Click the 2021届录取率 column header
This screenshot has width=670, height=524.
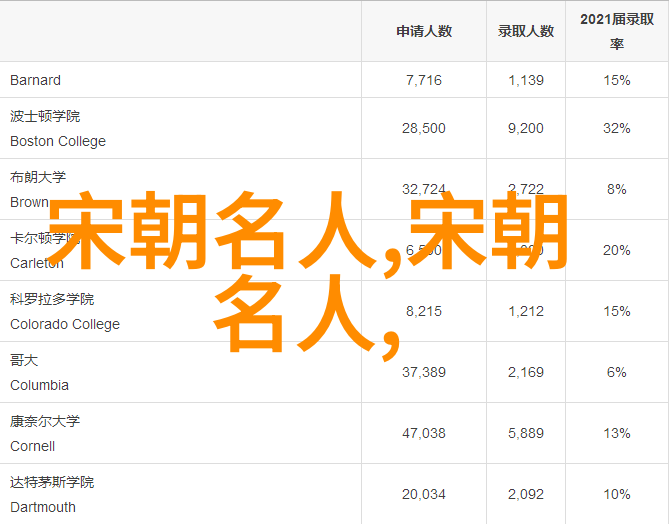617,31
